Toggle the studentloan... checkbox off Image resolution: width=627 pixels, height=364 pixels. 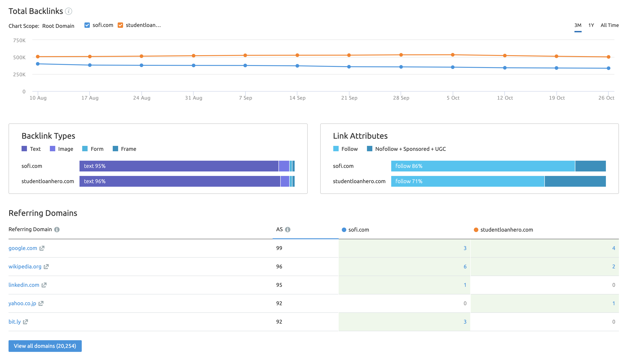coord(121,25)
